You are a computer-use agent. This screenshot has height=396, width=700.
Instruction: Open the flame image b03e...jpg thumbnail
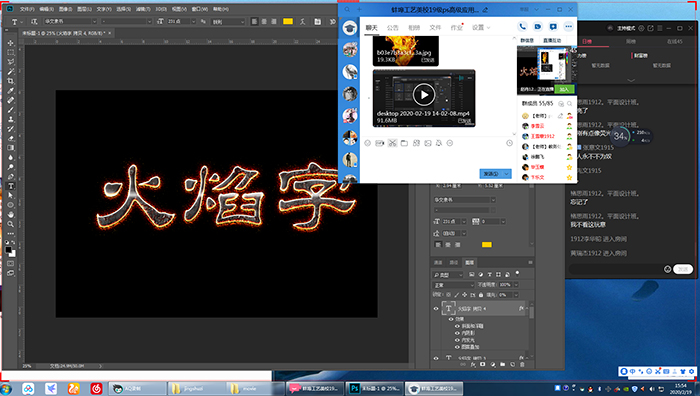406,51
